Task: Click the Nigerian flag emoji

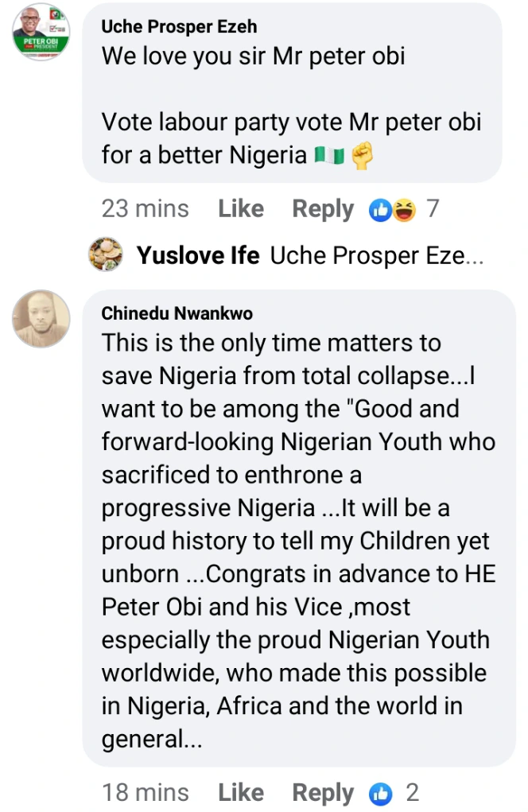Action: [329, 156]
